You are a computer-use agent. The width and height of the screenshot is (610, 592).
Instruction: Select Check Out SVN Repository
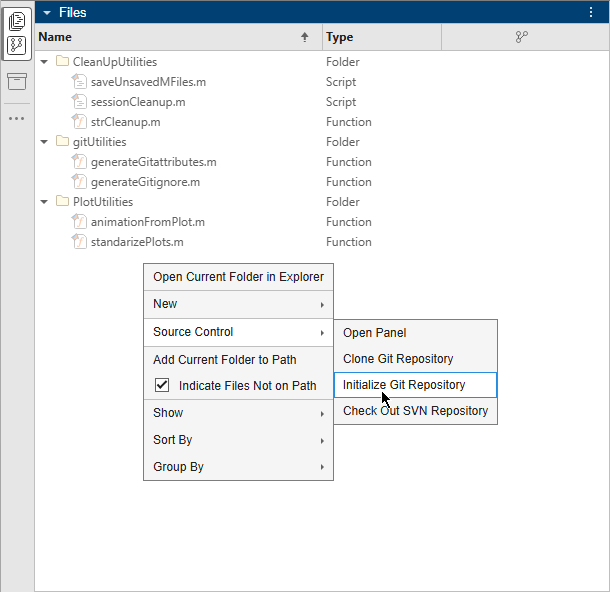pyautogui.click(x=415, y=411)
